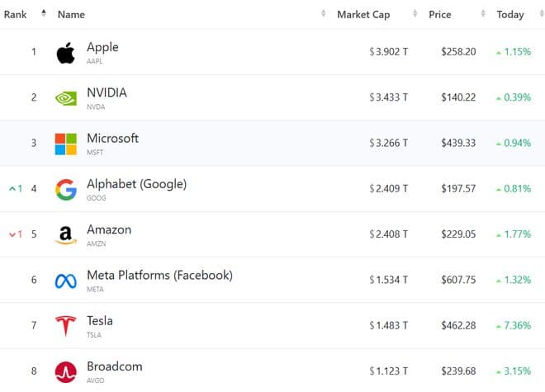Sort alphabetically using Name header

point(72,15)
